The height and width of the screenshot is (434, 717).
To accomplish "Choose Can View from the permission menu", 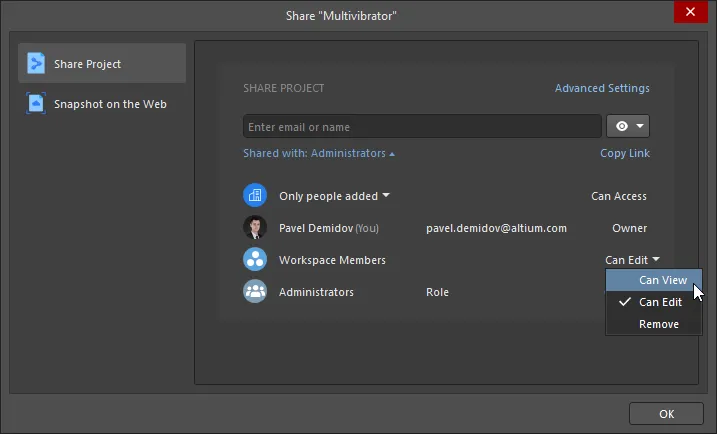I will (654, 280).
